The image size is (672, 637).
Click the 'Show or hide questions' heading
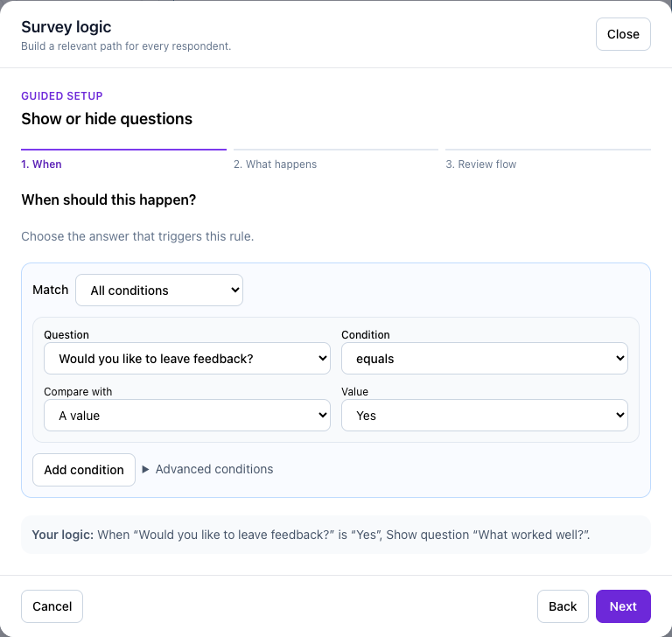click(107, 119)
